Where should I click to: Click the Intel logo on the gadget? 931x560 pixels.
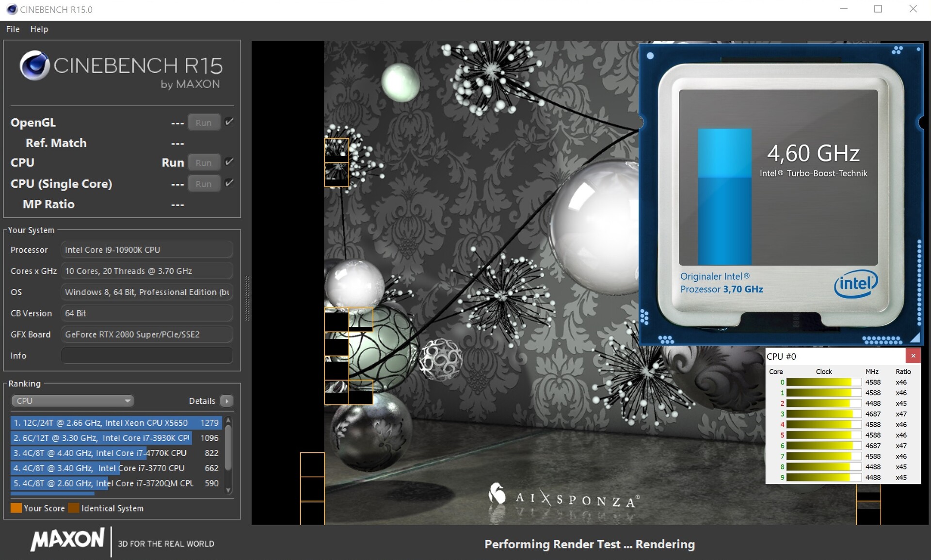coord(855,284)
